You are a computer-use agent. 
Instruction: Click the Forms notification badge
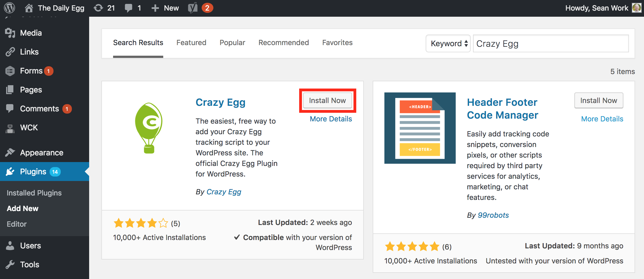click(x=48, y=71)
